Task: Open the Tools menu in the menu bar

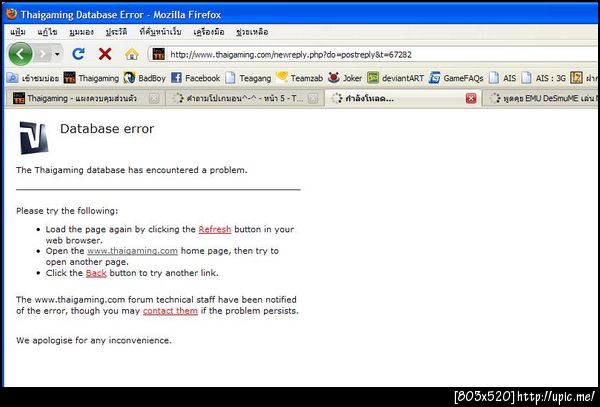Action: [x=209, y=32]
